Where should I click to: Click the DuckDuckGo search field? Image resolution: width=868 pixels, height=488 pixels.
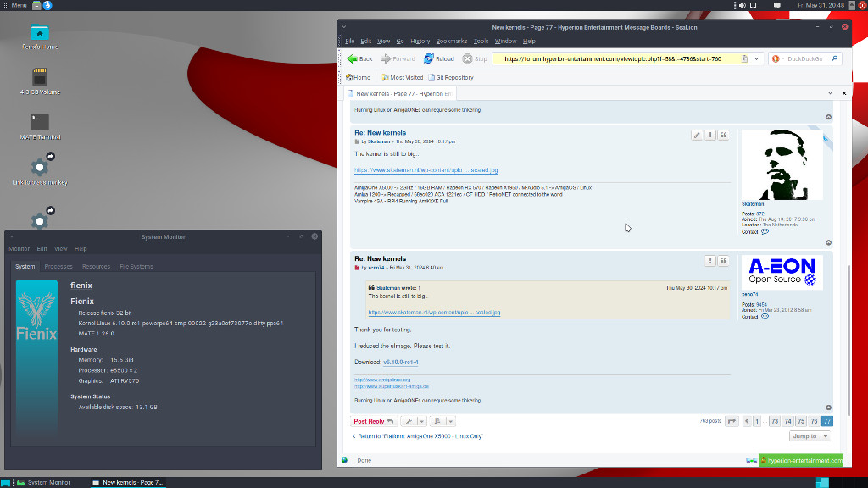(805, 58)
